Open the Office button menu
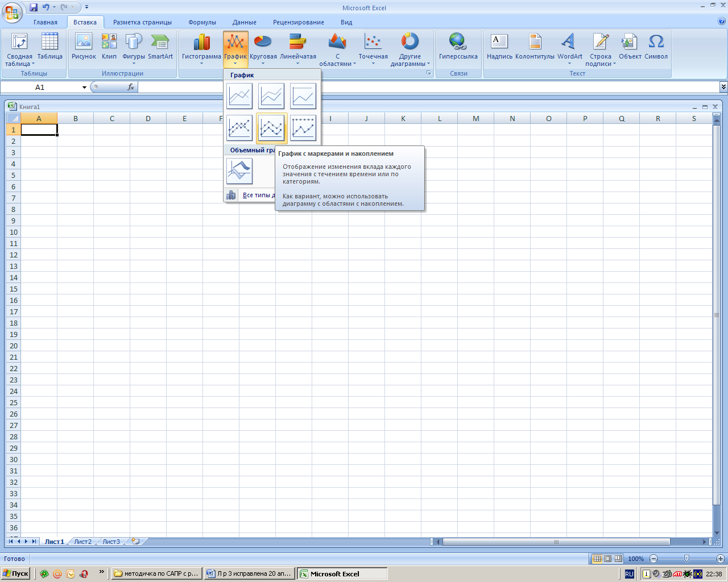This screenshot has width=728, height=582. click(x=12, y=12)
